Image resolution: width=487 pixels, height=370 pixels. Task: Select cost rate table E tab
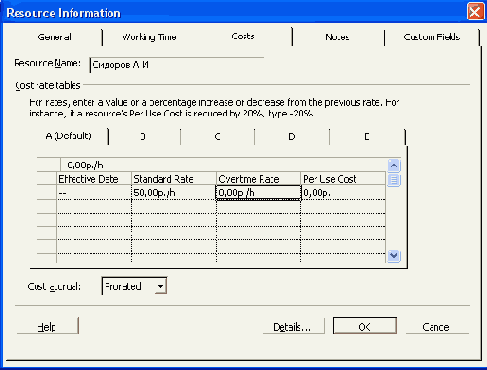tap(367, 136)
